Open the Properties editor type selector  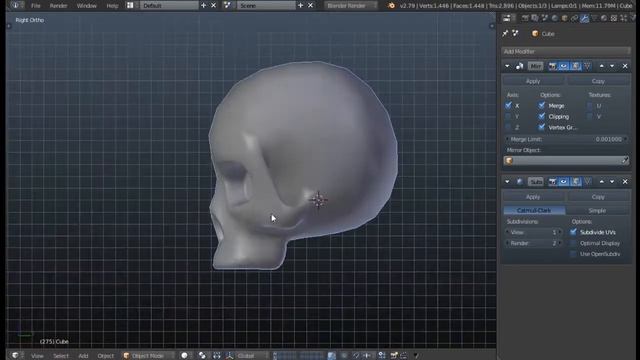509,18
